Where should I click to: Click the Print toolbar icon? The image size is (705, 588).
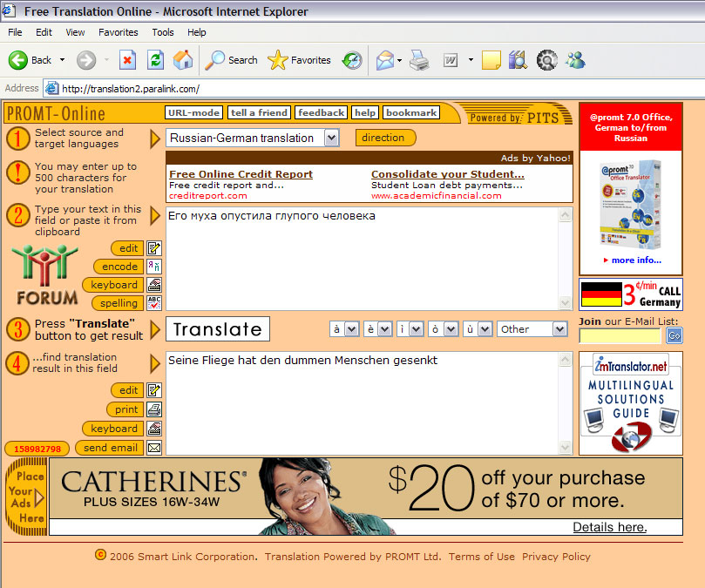(x=419, y=60)
